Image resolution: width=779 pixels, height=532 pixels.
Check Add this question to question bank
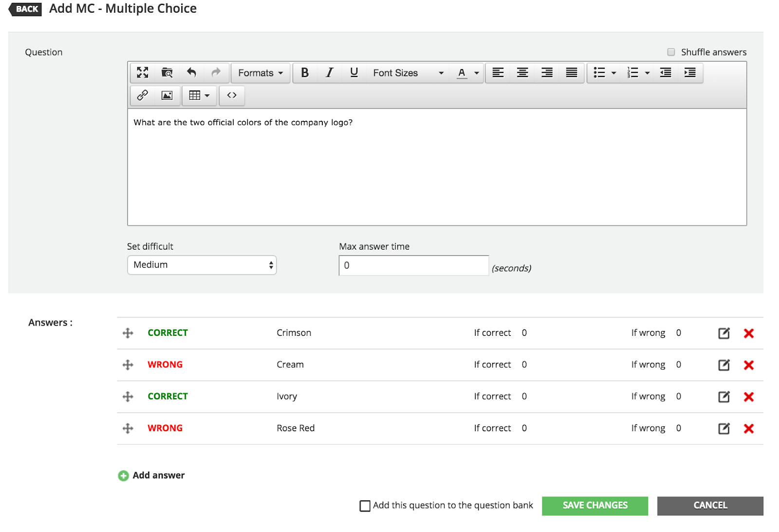click(x=365, y=506)
